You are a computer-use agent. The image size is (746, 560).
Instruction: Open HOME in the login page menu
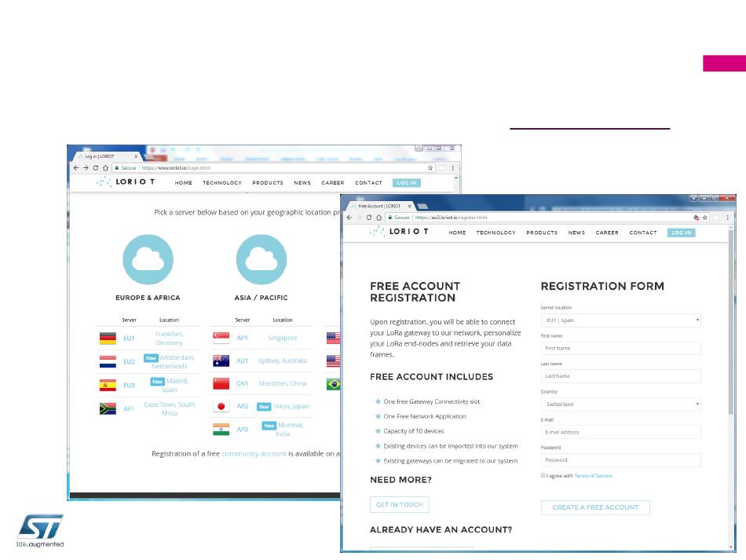183,183
